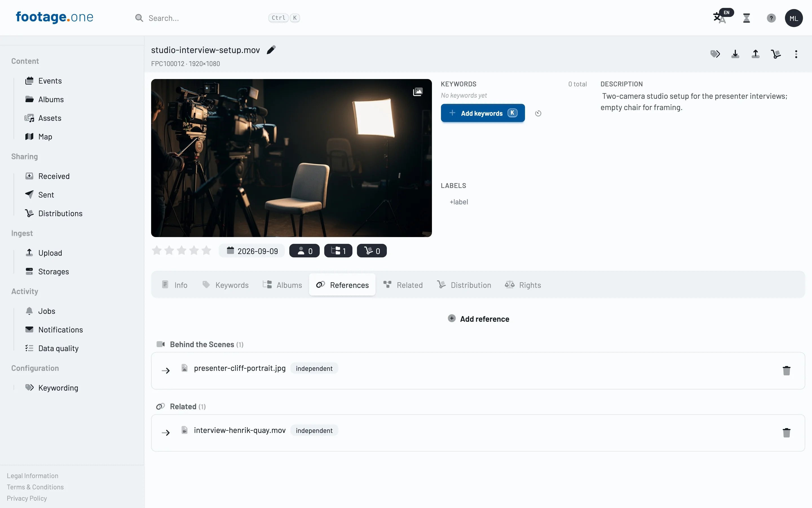Click the distributions count badge showing 0
This screenshot has height=508, width=812.
[371, 251]
